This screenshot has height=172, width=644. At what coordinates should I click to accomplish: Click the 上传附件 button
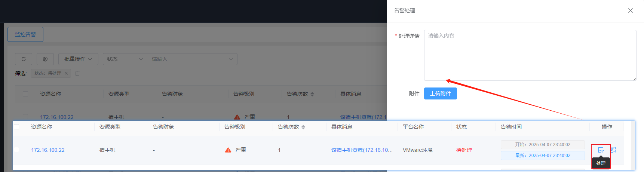coord(441,93)
